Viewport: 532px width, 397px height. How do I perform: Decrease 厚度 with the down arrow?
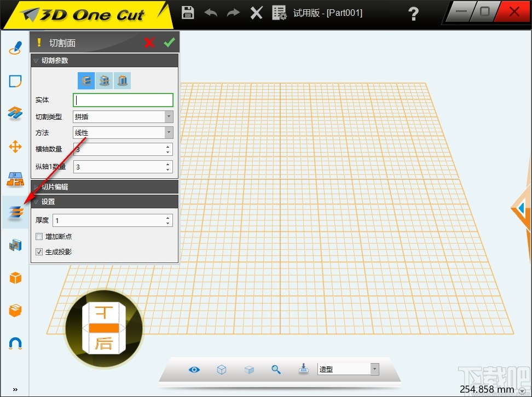[x=167, y=223]
